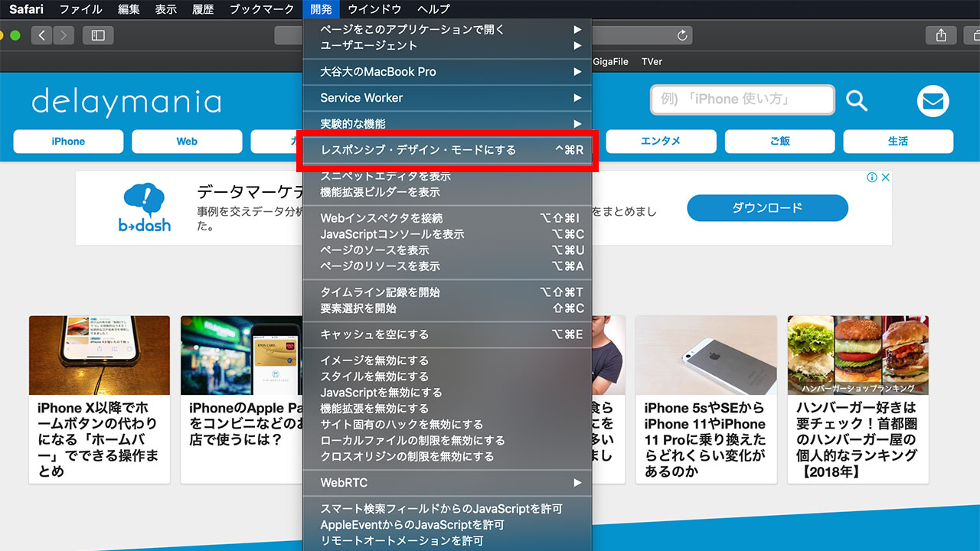Click the Safari forward navigation arrow
This screenshot has height=551, width=980.
tap(64, 35)
